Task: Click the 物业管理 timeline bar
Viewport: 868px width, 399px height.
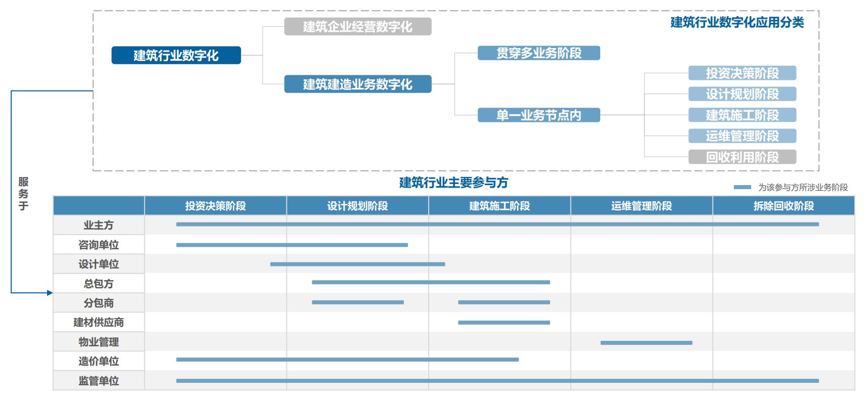Action: pos(646,343)
